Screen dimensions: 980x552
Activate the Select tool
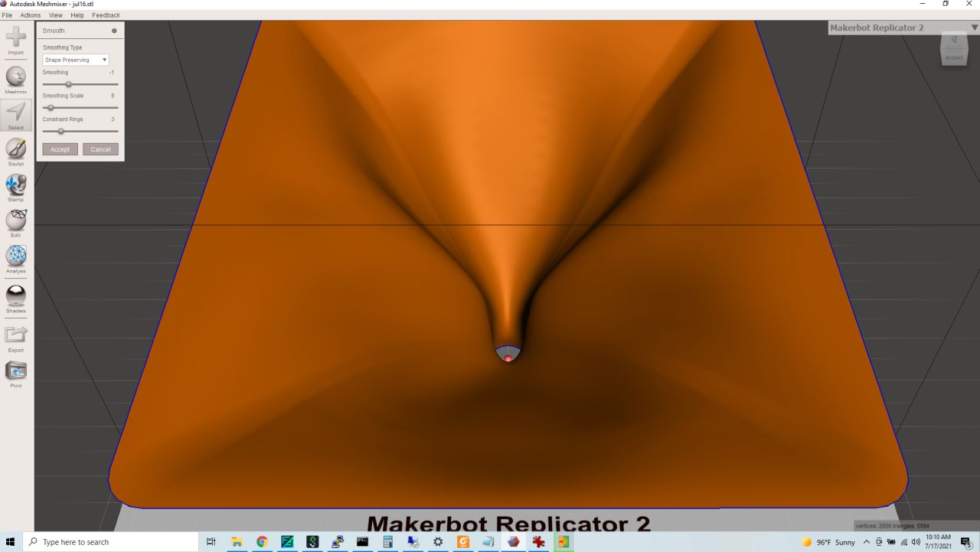pyautogui.click(x=16, y=116)
